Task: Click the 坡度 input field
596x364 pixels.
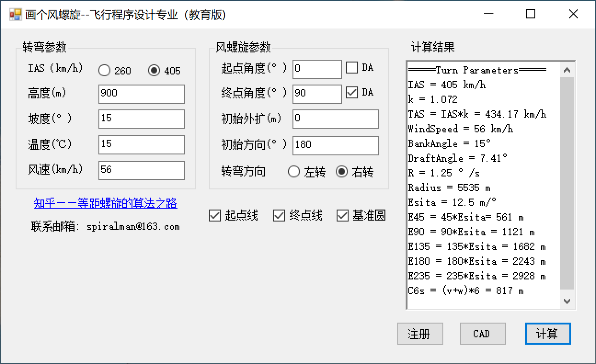Action: click(142, 119)
